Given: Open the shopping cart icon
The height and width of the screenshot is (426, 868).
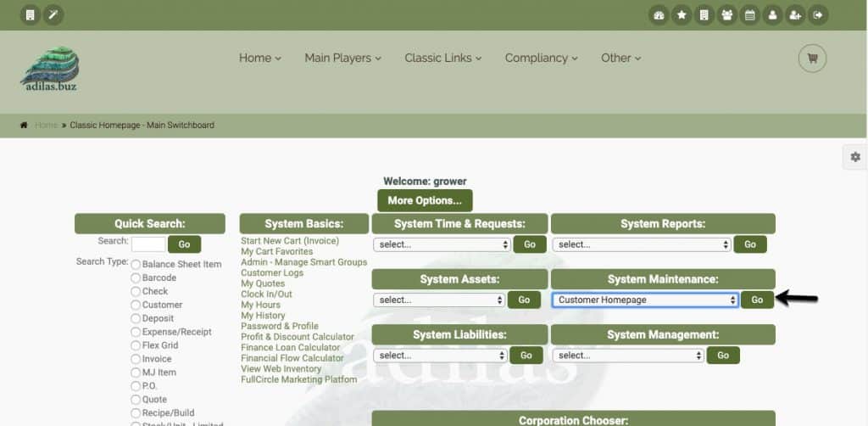Looking at the screenshot, I should tap(812, 59).
